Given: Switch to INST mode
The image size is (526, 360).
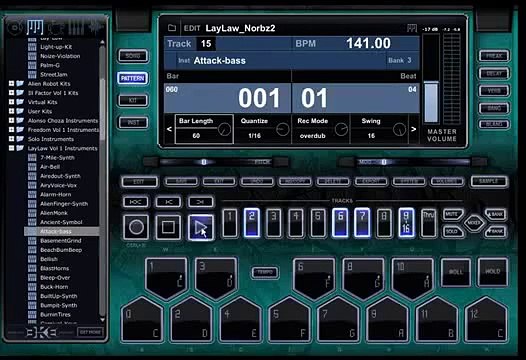Looking at the screenshot, I should tap(133, 122).
